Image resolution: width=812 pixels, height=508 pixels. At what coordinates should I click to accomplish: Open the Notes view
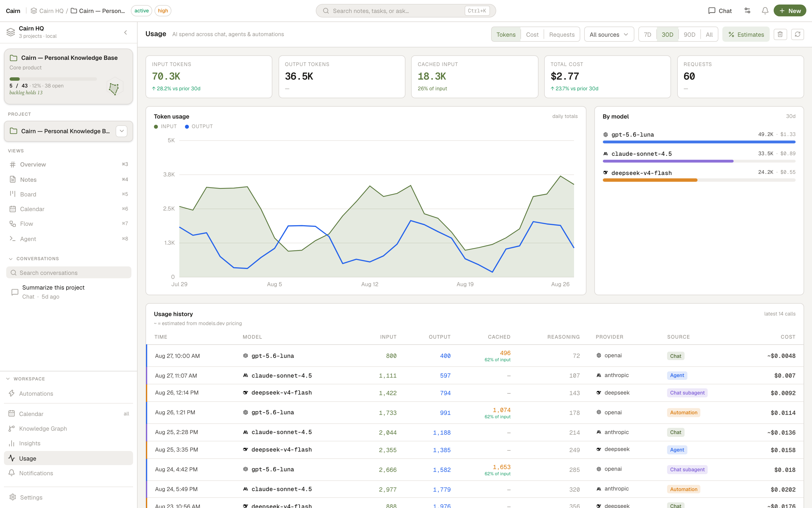[69, 179]
